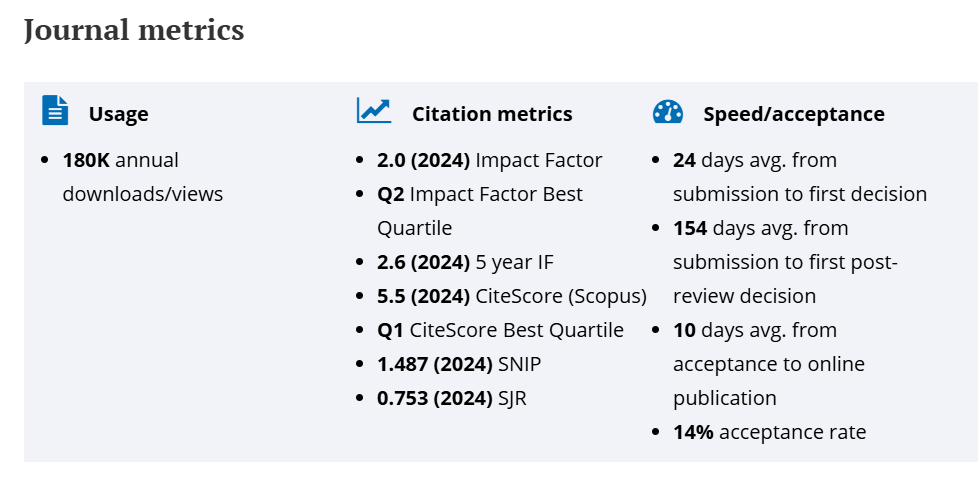The image size is (978, 484).
Task: Click the 0.753 (2024) SJR entry
Action: click(x=451, y=398)
